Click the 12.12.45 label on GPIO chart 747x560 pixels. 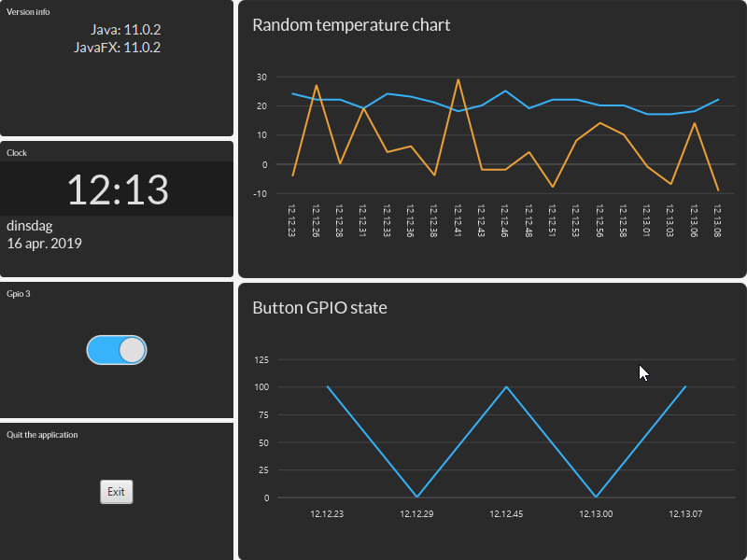(506, 514)
